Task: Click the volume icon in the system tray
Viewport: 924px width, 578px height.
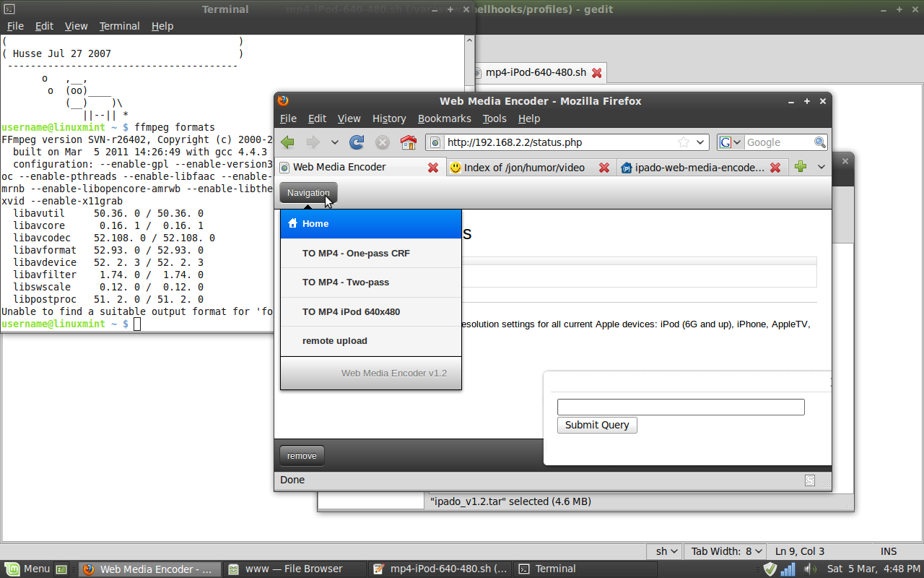Action: pyautogui.click(x=809, y=569)
